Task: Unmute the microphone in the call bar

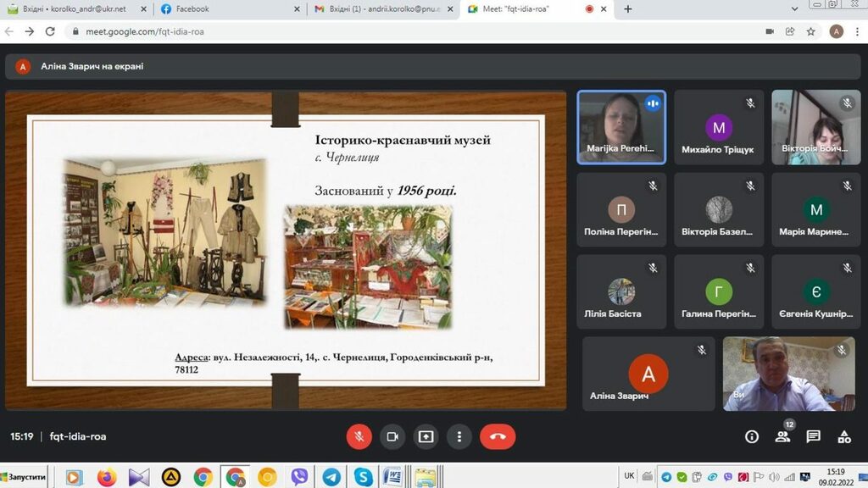Action: (359, 436)
